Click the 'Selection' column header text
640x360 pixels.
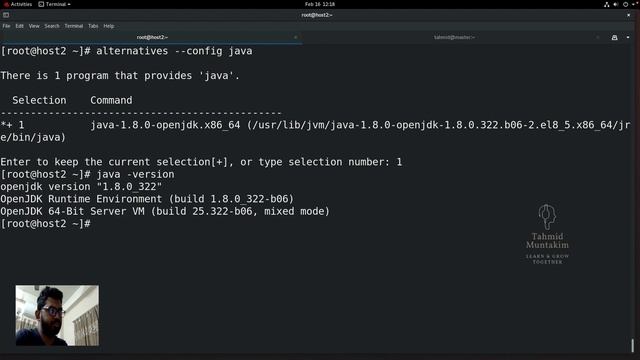(x=39, y=100)
